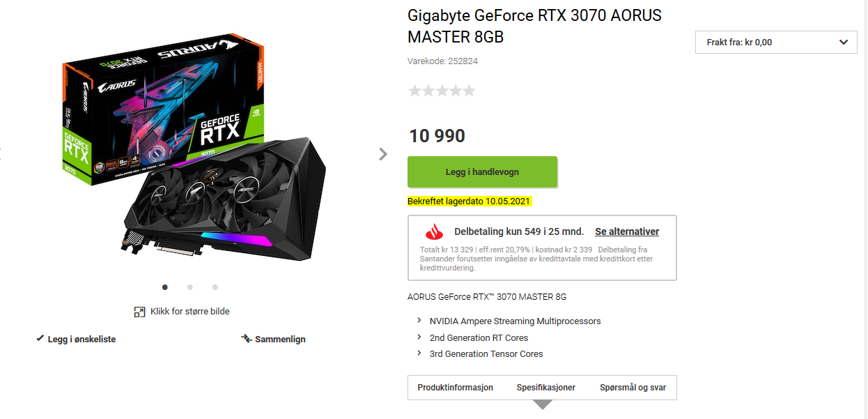Rate product with the fifth star

(x=470, y=91)
